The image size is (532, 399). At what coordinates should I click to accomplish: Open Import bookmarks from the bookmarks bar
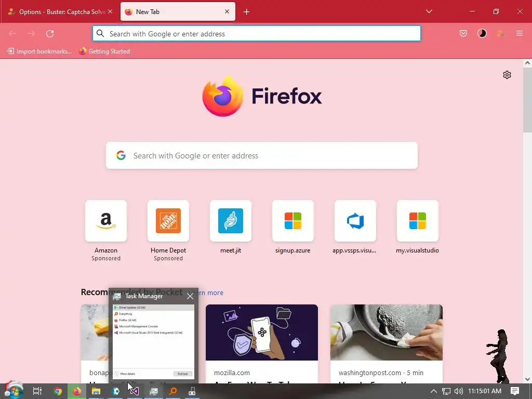(x=39, y=51)
